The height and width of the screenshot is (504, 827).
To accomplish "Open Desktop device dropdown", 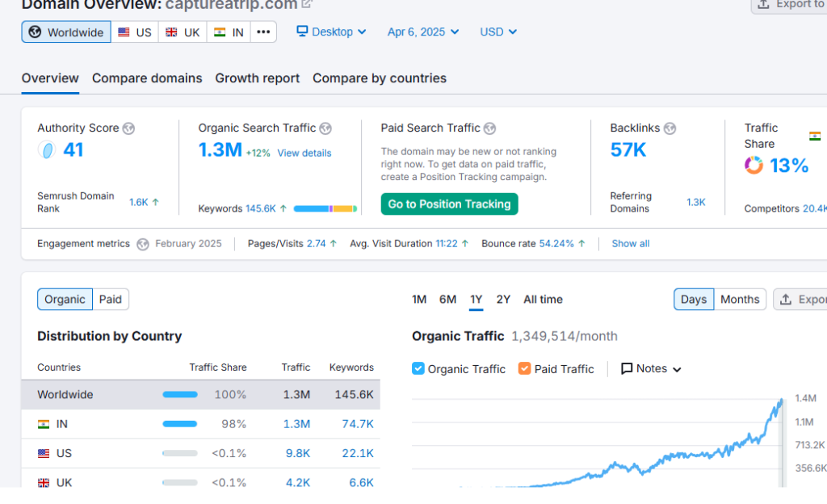I will pos(331,31).
